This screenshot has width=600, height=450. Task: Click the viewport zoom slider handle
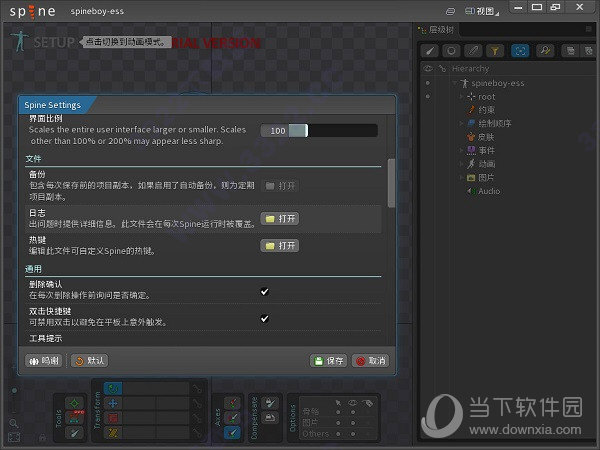[x=14, y=390]
